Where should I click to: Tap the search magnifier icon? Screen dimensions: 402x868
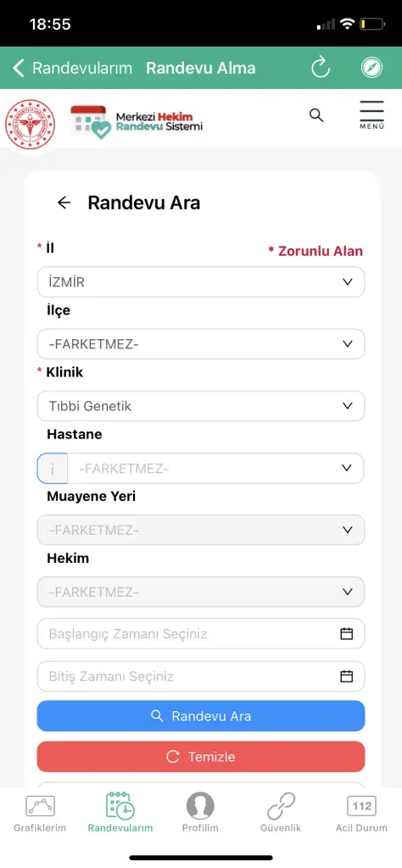(x=316, y=115)
